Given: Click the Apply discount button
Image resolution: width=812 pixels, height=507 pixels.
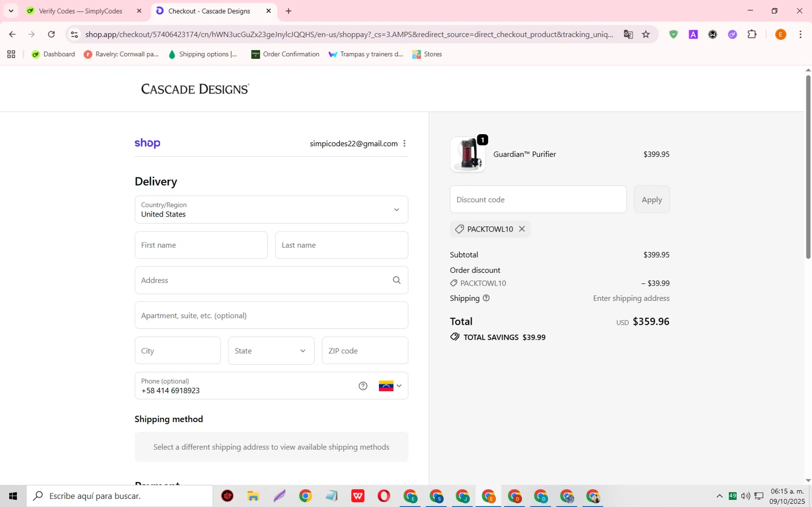Looking at the screenshot, I should pos(652,199).
